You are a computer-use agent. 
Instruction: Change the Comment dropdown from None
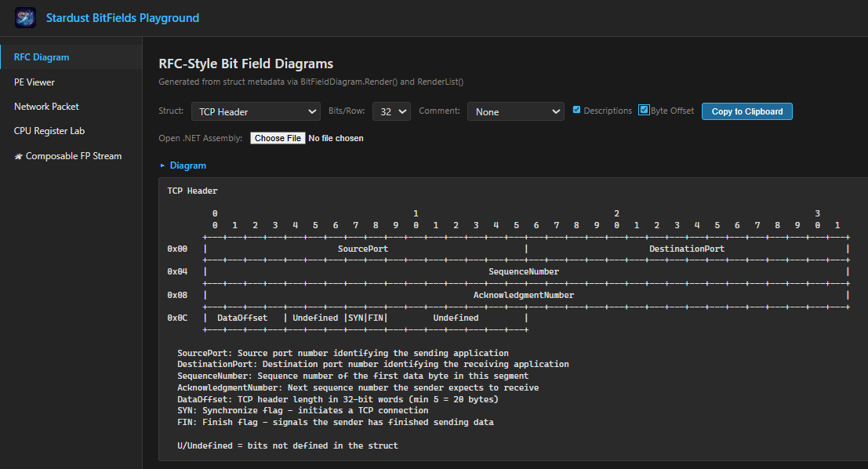[515, 111]
